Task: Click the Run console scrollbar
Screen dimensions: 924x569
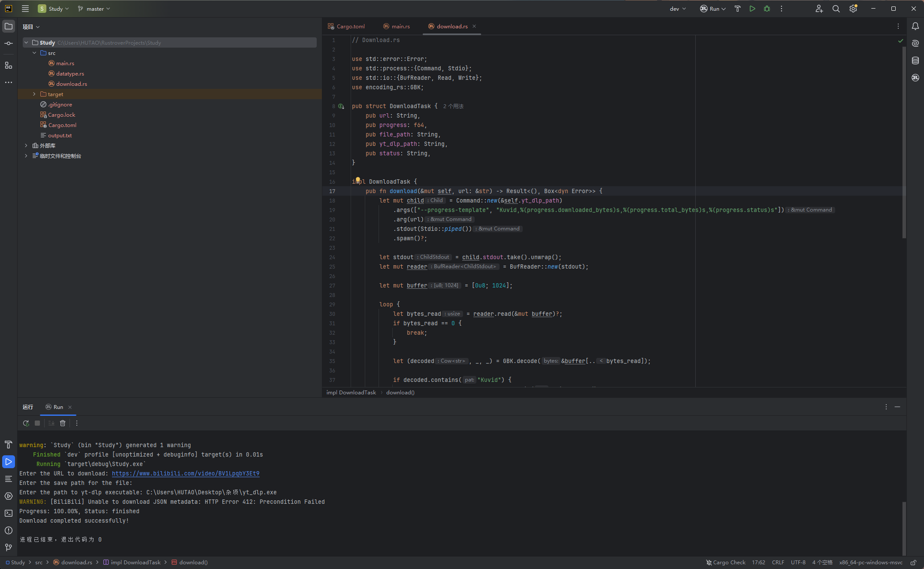Action: (x=904, y=528)
